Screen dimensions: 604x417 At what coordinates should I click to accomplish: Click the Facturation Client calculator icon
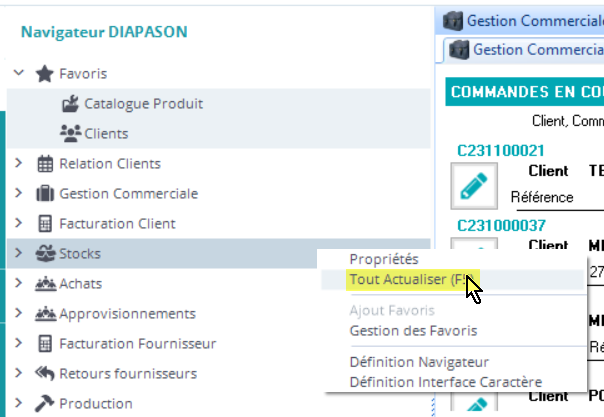(x=44, y=223)
